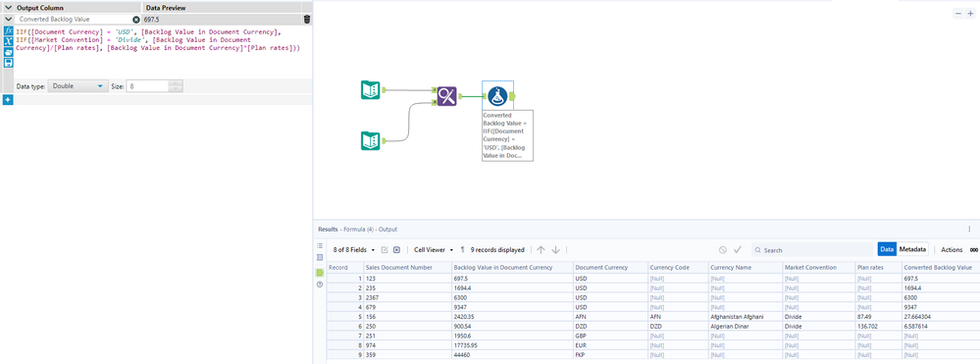This screenshot has height=364, width=980.
Task: Collapse the Converted Backlog Value expression chevron
Action: pyautogui.click(x=8, y=20)
